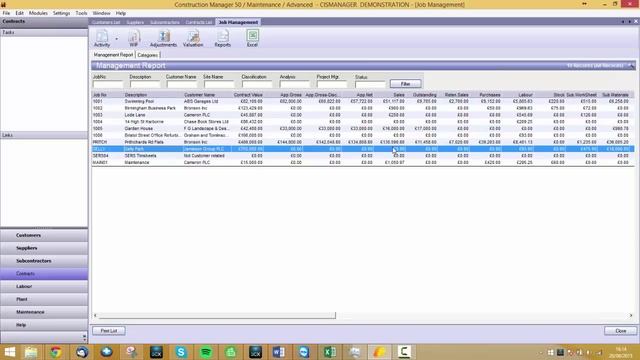Viewport: 640px width, 360px height.
Task: Click the Windows Start button
Action: coord(10,352)
